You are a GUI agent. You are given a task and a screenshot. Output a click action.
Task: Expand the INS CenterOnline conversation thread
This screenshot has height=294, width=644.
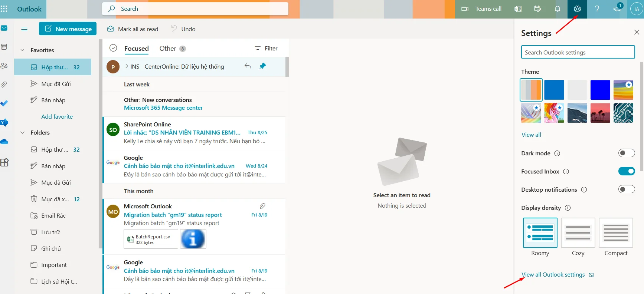[x=127, y=66]
